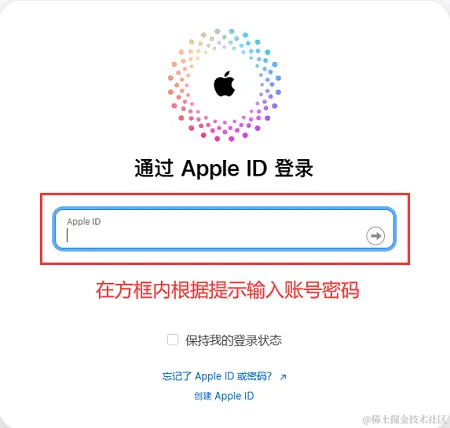Click the black Apple logo

tap(224, 84)
